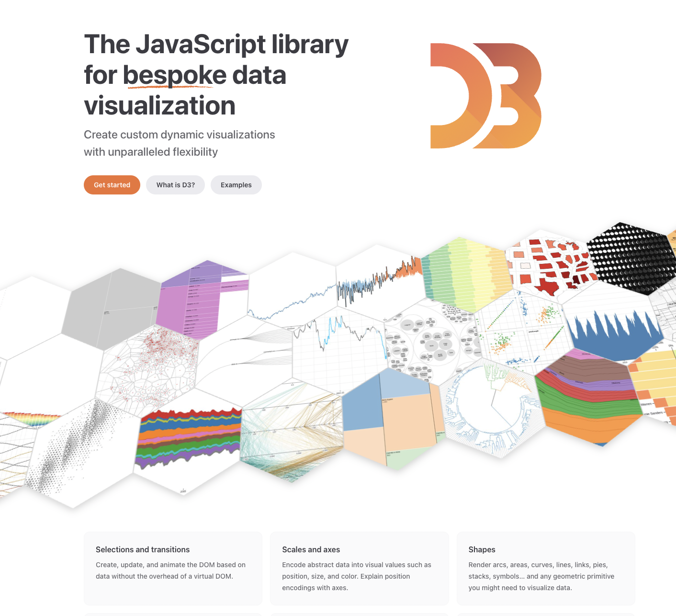Open the Scales and axes card
This screenshot has height=616, width=676.
click(x=360, y=568)
